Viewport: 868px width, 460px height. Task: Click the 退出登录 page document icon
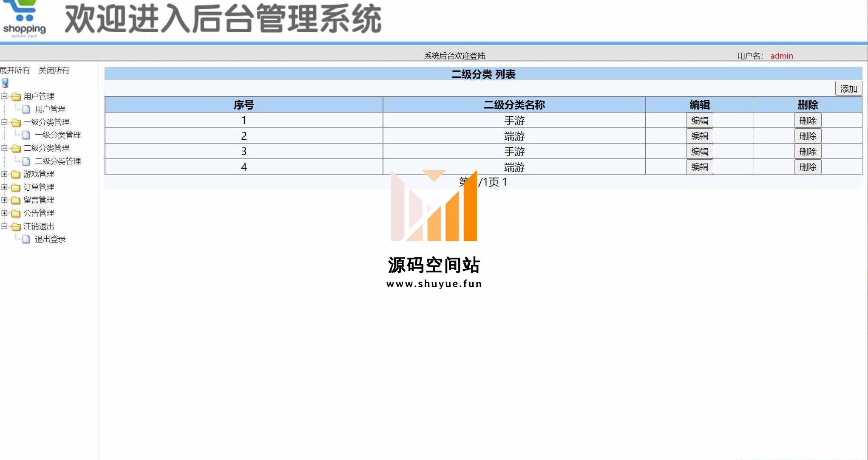coord(26,239)
